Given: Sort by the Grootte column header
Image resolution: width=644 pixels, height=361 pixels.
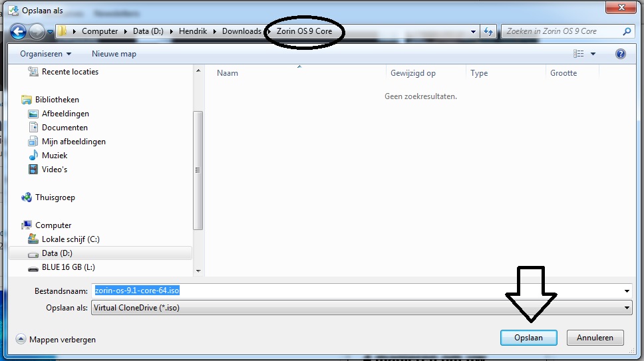Looking at the screenshot, I should point(563,73).
